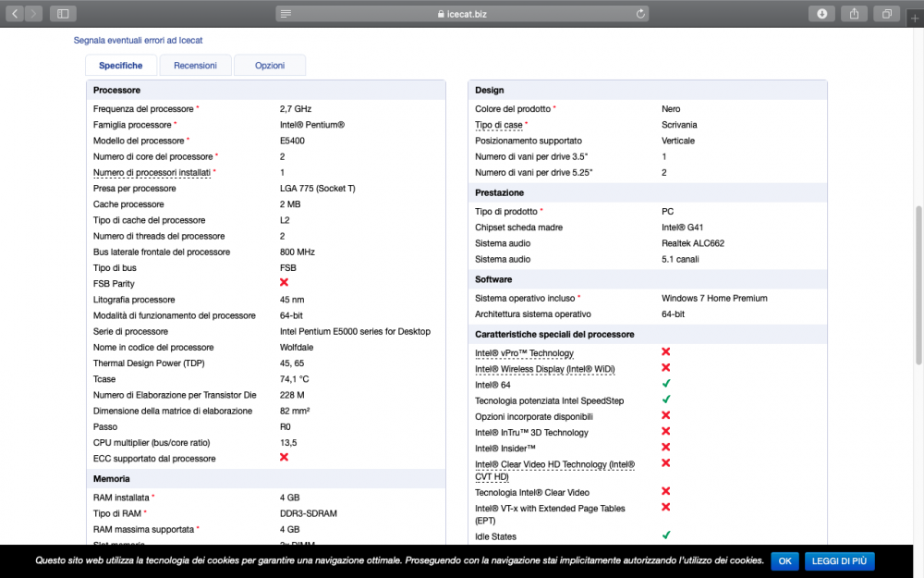Open a new tab with plus button
Viewport: 924px width, 578px height.
pos(915,18)
